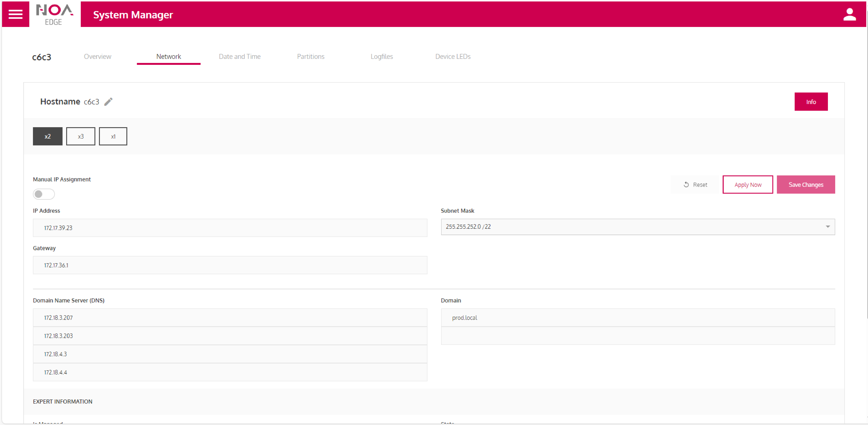868x425 pixels.
Task: Open the Logfiles tab
Action: point(381,57)
